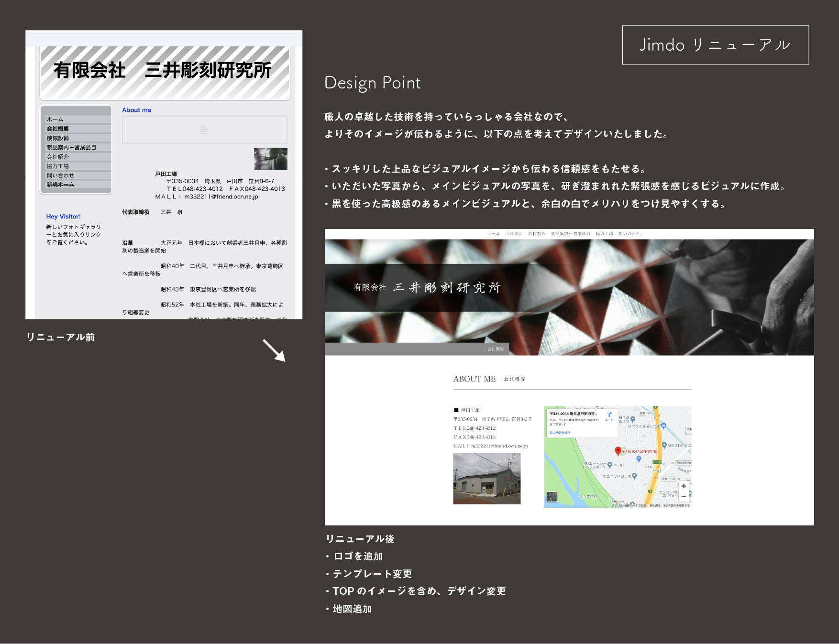Click the 地図の誤りを報告する link on the map

pos(676,505)
